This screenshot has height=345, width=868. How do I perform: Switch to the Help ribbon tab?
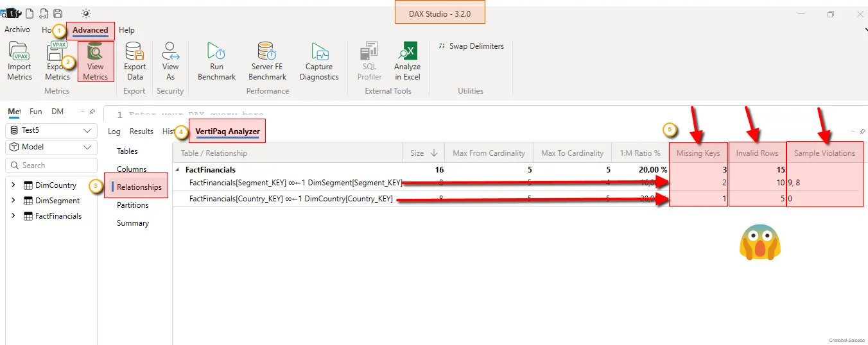(126, 30)
